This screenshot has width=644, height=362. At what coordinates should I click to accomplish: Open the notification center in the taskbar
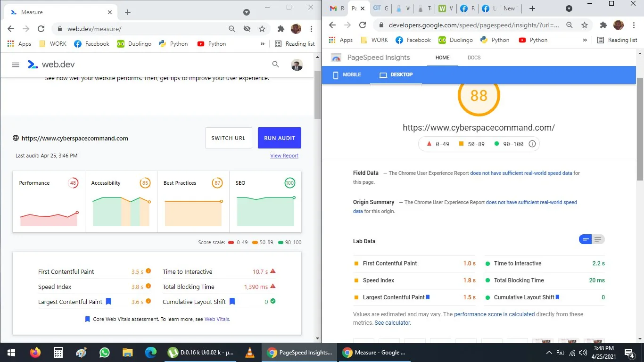click(x=630, y=352)
